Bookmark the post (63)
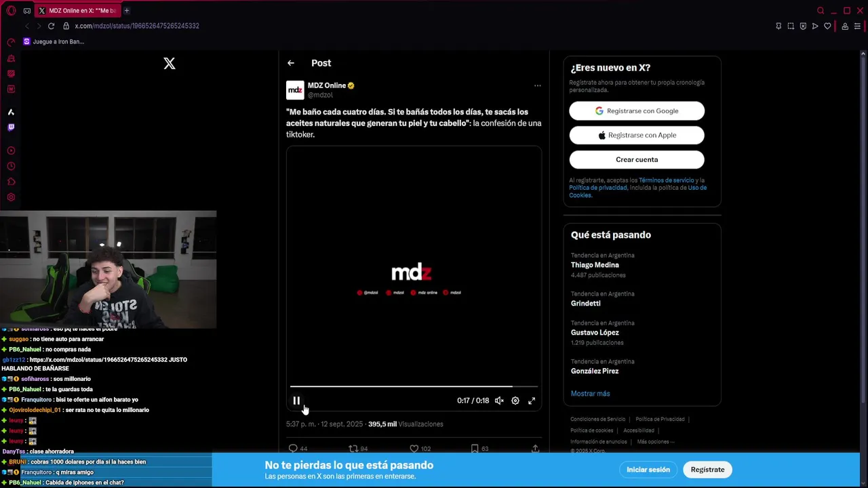Viewport: 868px width, 488px height. (x=479, y=449)
